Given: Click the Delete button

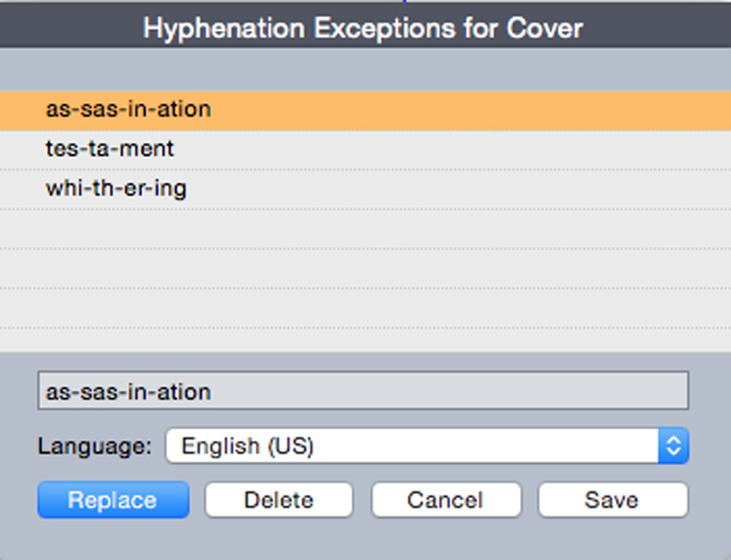Looking at the screenshot, I should (x=279, y=500).
